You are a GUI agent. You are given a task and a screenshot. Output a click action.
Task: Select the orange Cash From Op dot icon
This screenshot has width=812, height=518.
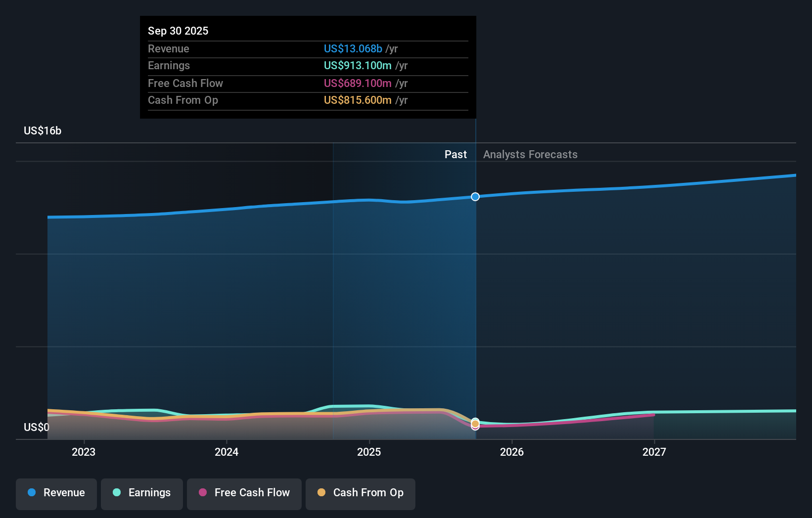point(321,493)
